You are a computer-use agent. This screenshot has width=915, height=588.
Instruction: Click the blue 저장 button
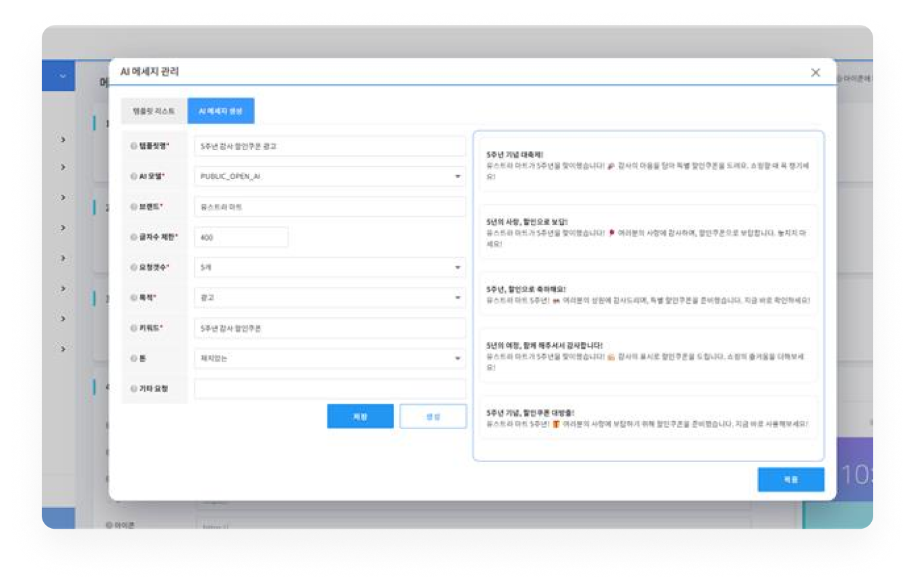[360, 416]
